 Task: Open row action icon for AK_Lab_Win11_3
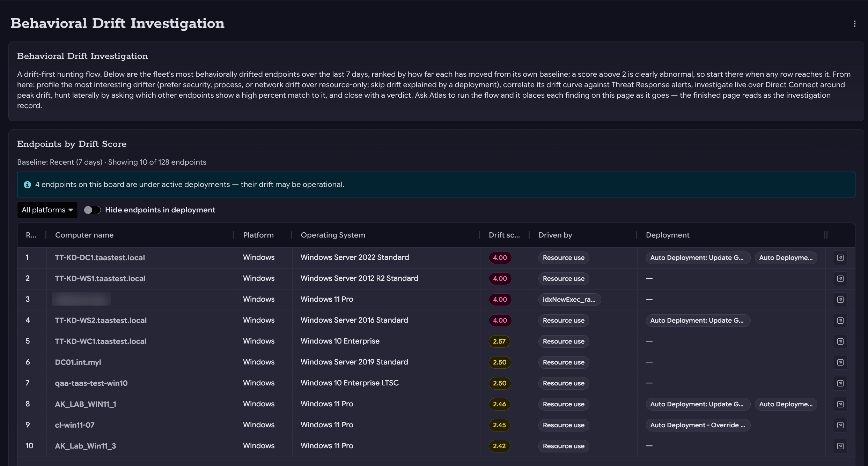840,446
